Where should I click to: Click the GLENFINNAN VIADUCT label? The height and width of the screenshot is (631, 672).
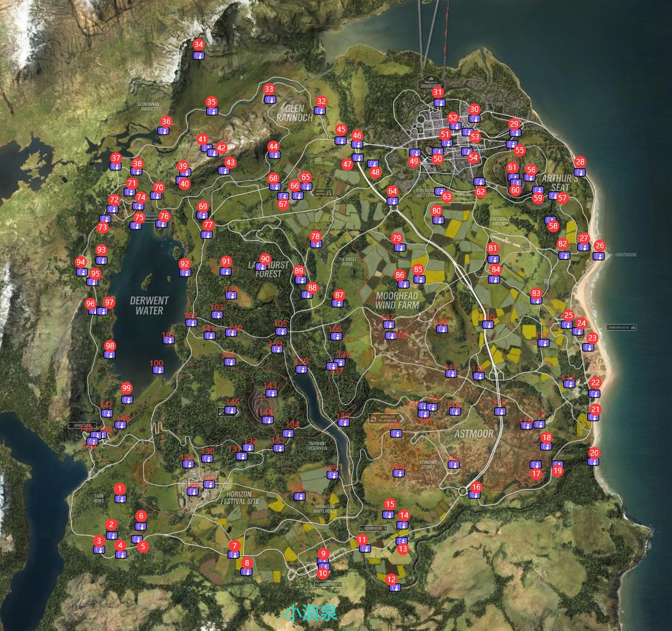pos(149,106)
